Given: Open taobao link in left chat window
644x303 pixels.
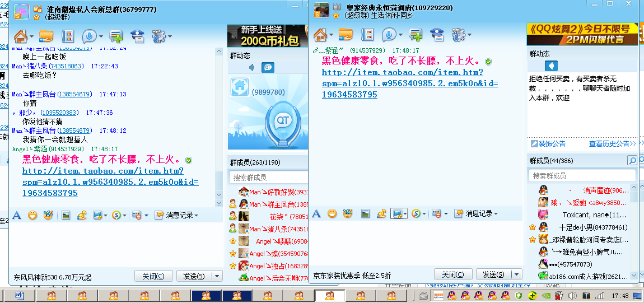Looking at the screenshot, I should click(x=110, y=181).
